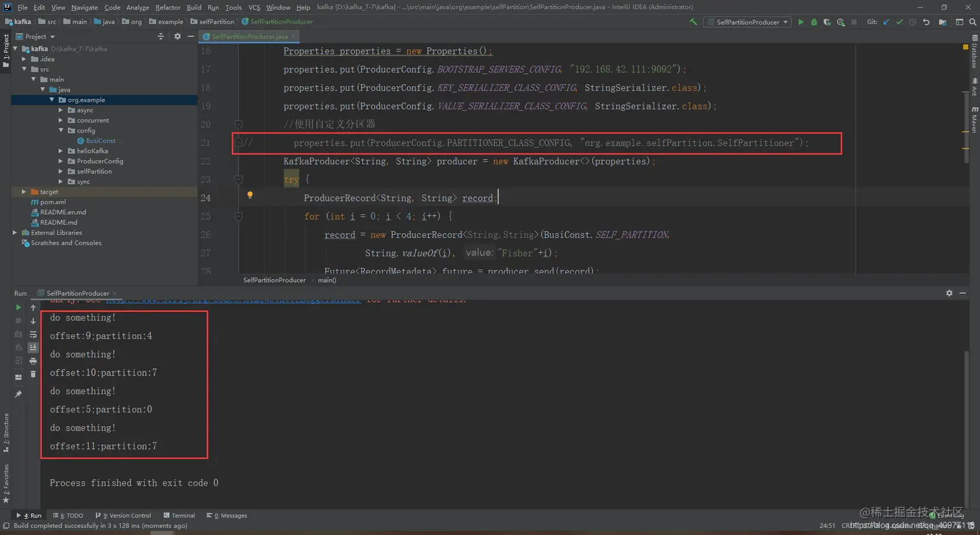Select pom.xml in project tree
This screenshot has height=535, width=980.
52,202
